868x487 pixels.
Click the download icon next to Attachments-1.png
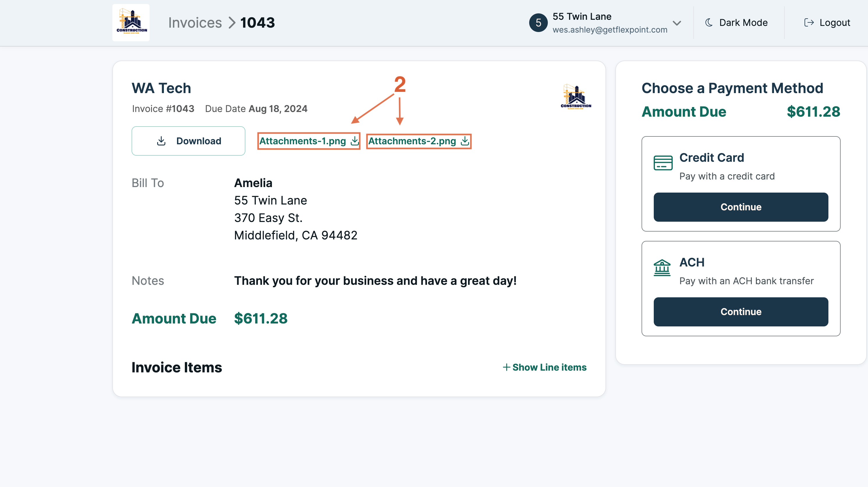(354, 141)
